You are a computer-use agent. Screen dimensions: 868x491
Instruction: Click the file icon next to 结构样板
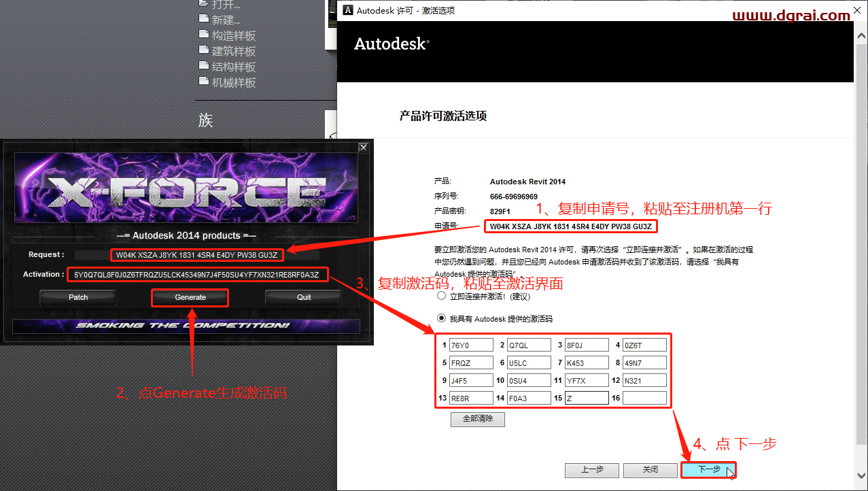[x=203, y=66]
